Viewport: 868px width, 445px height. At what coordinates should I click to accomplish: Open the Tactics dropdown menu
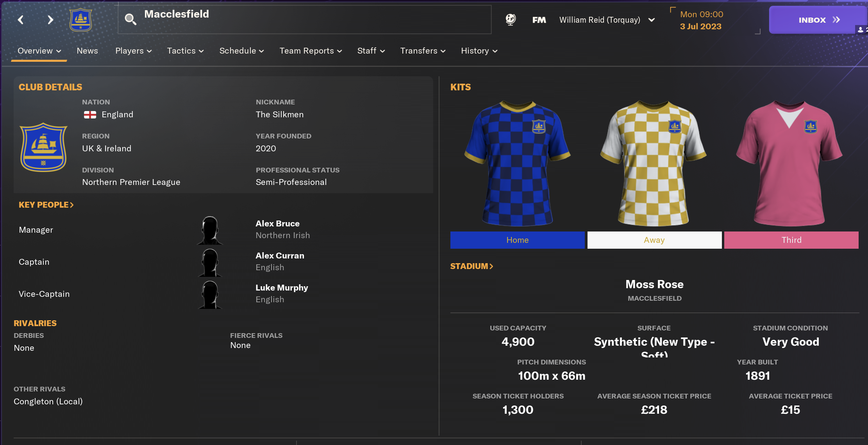click(186, 51)
